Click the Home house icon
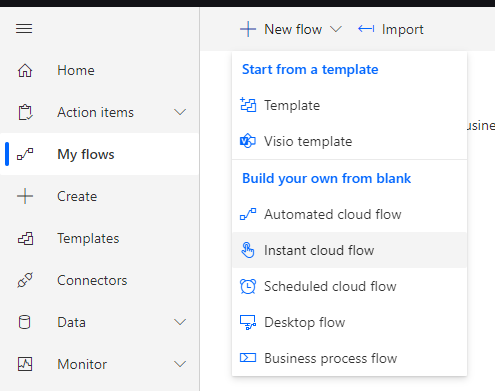 pyautogui.click(x=25, y=71)
